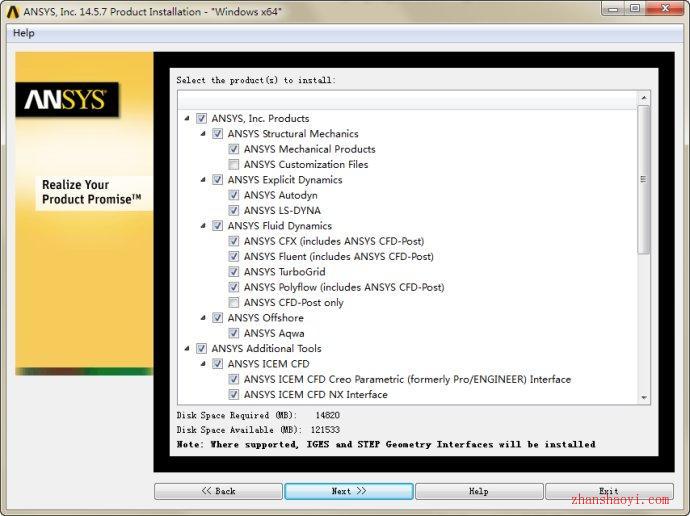Select the ANSYS Offshore label
Image resolution: width=690 pixels, height=516 pixels.
266,318
